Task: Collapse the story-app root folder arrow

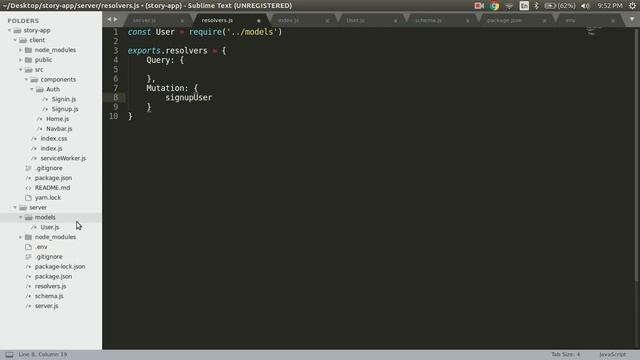Action: coord(9,30)
